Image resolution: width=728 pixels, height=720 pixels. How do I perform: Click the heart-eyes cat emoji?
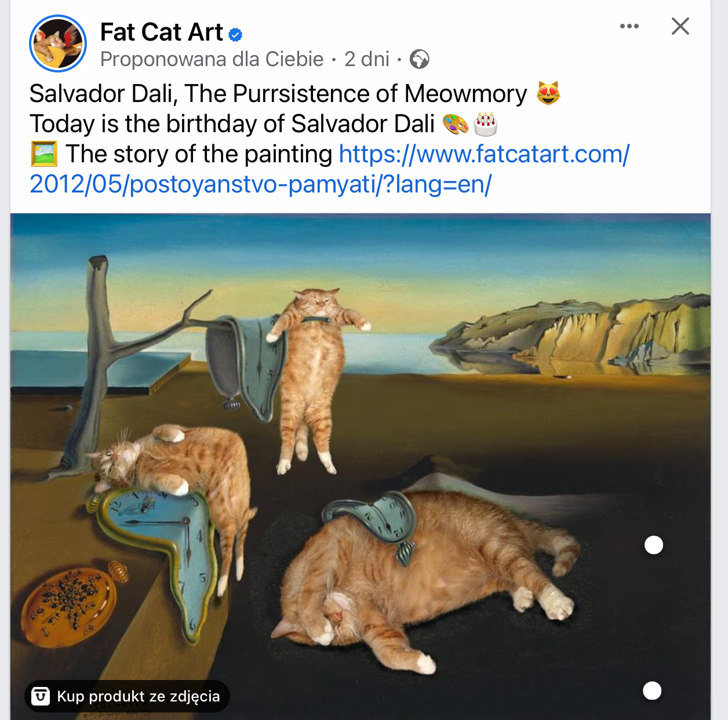[548, 93]
